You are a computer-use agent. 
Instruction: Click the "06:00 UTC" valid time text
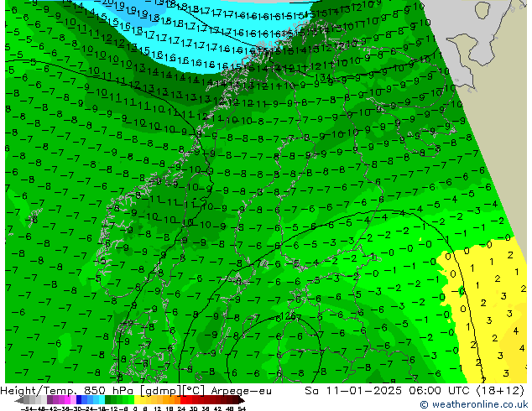(441, 391)
